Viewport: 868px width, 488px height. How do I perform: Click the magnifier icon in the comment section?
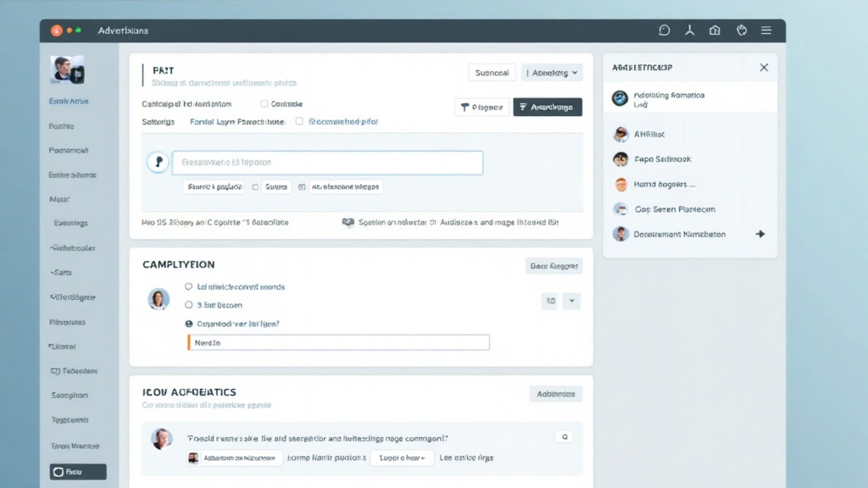[565, 436]
